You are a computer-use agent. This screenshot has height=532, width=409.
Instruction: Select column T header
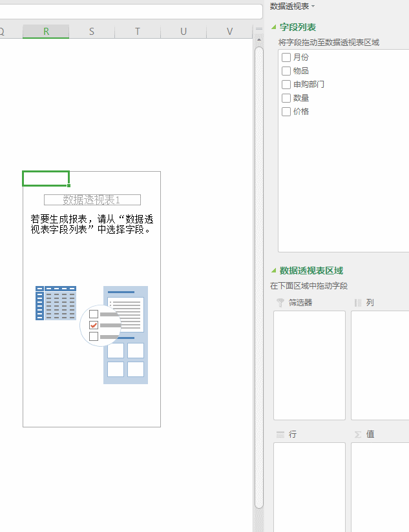click(138, 32)
